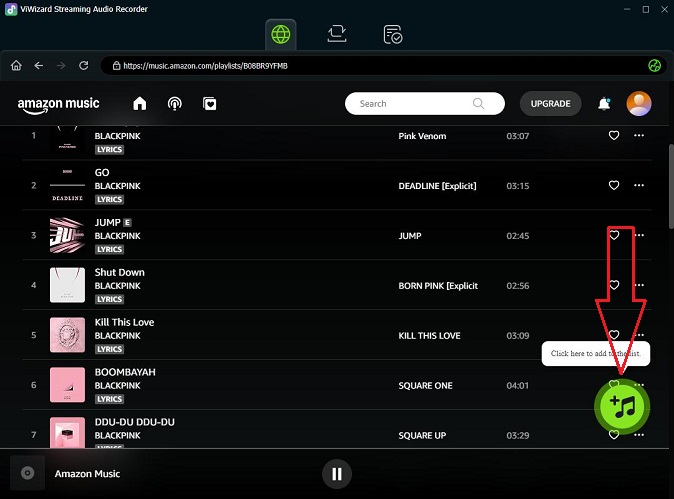Click the browser home icon in address bar row
Viewport: 674px width, 499px height.
pos(16,65)
